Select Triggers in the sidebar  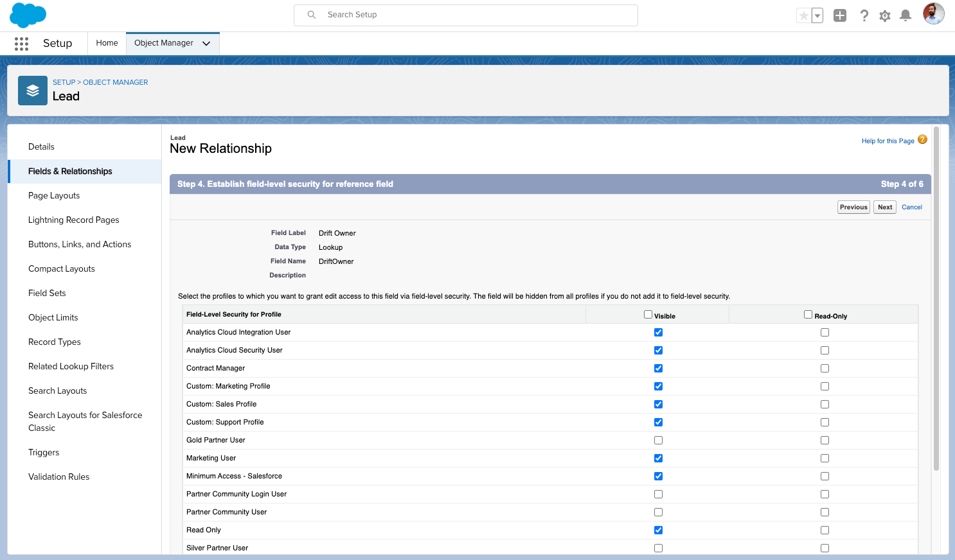pyautogui.click(x=85, y=453)
